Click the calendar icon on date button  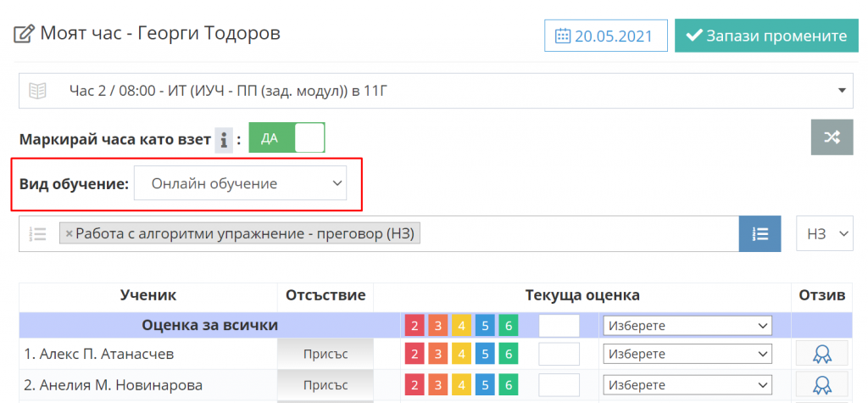pyautogui.click(x=562, y=36)
